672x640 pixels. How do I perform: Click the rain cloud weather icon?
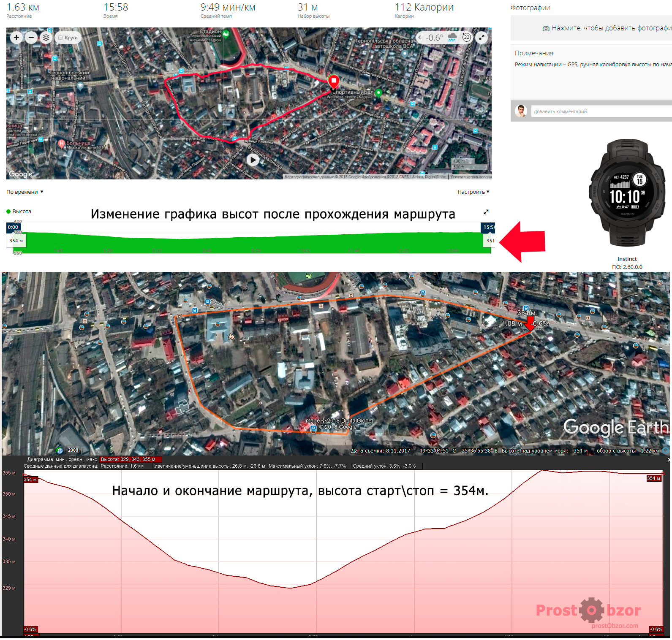coord(452,38)
